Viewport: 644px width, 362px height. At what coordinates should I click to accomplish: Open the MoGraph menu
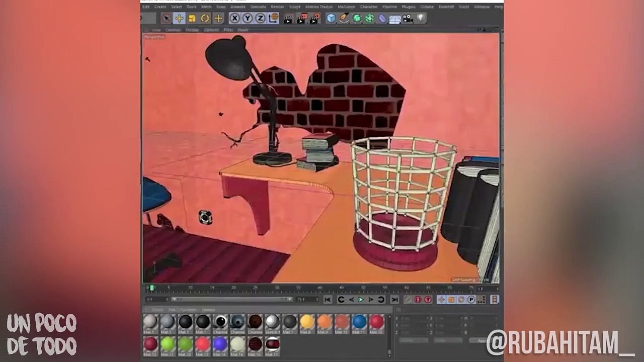[346, 7]
